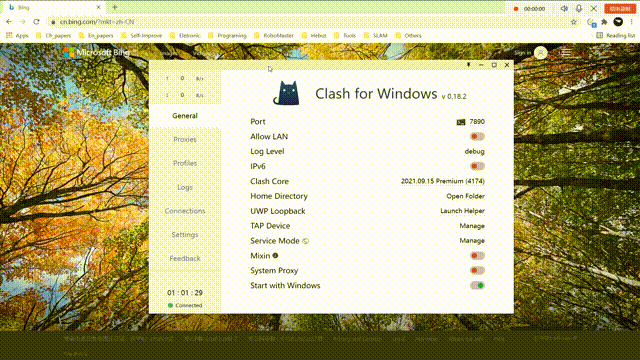Open the Hebut bookmark folder
640x360 pixels.
(x=314, y=36)
